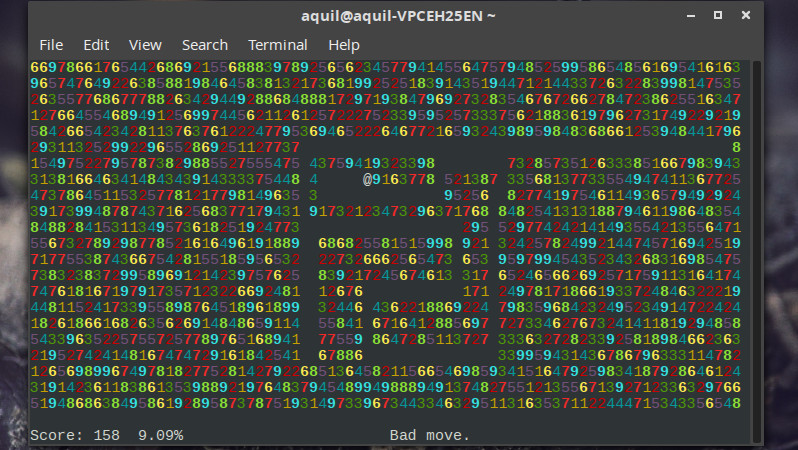Viewport: 798px width, 450px height.
Task: Open the View menu
Action: 145,45
